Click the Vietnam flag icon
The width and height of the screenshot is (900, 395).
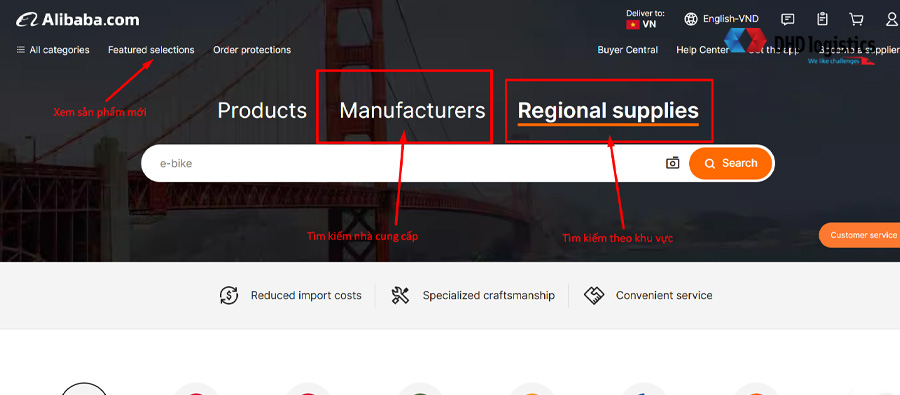tap(633, 24)
